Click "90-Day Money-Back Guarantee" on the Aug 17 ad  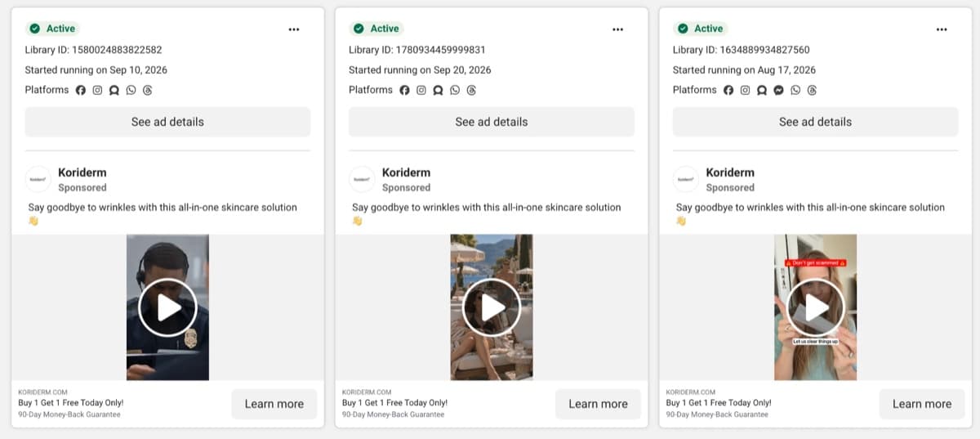[717, 414]
